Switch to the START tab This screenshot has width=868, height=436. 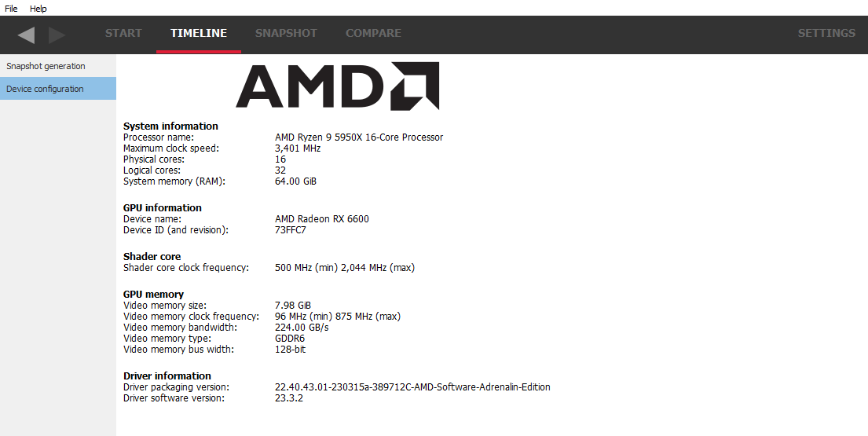coord(123,33)
